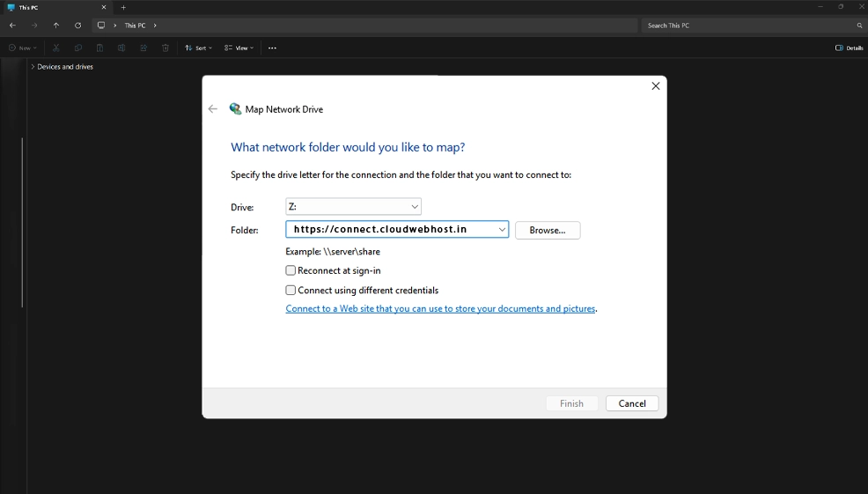
Task: Open the New item menu
Action: click(x=23, y=48)
